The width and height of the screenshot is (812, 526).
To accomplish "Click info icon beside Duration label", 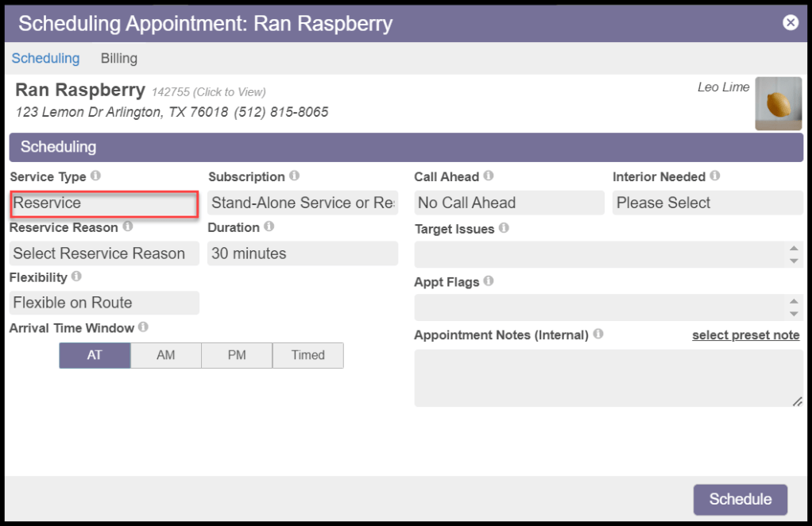I will point(269,226).
